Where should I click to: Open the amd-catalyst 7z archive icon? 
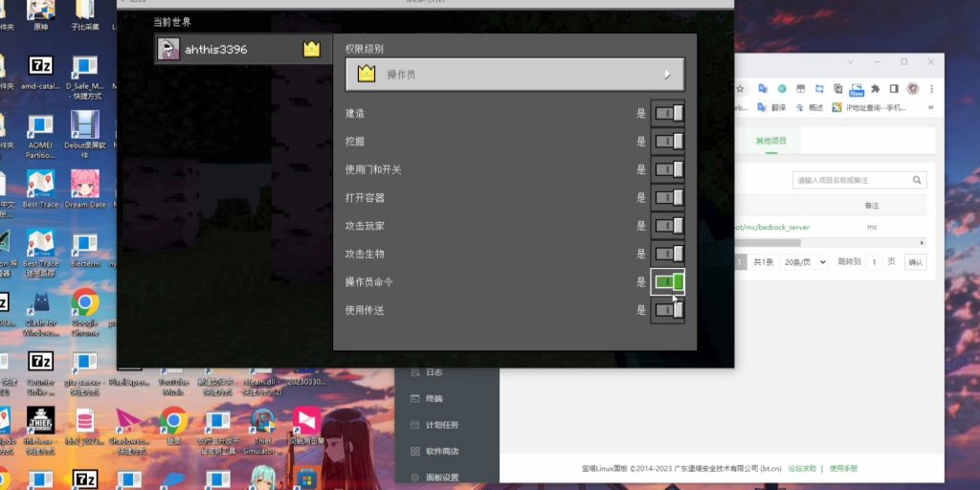[40, 73]
